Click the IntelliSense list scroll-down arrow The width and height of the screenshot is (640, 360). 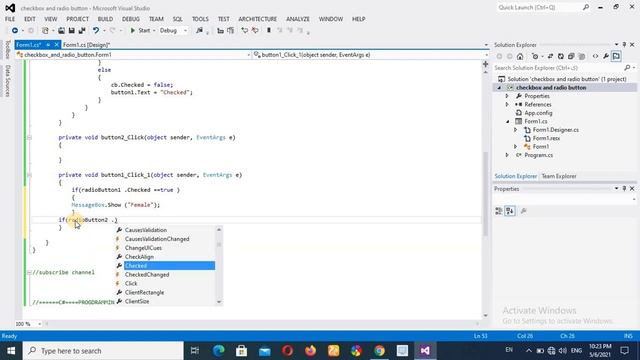click(219, 302)
